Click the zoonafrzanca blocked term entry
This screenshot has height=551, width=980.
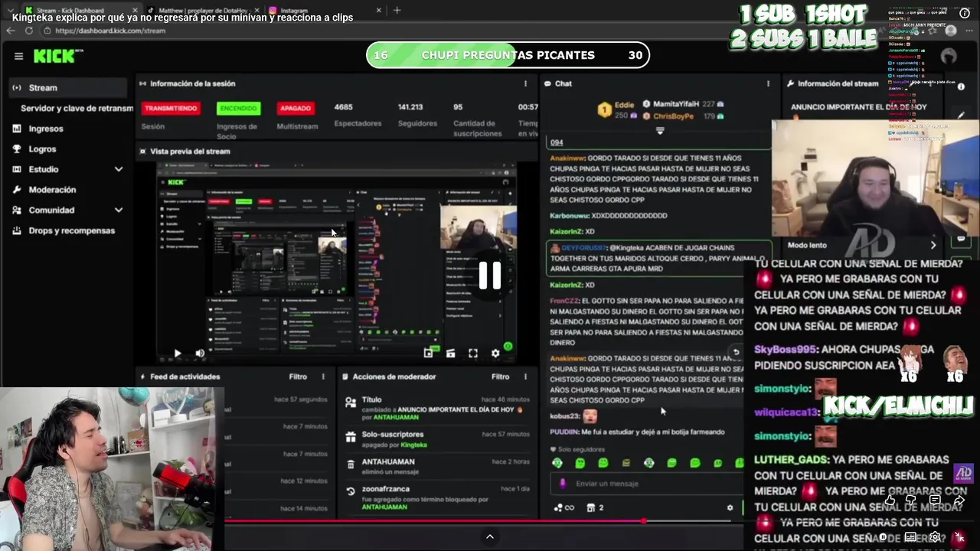[x=437, y=497]
